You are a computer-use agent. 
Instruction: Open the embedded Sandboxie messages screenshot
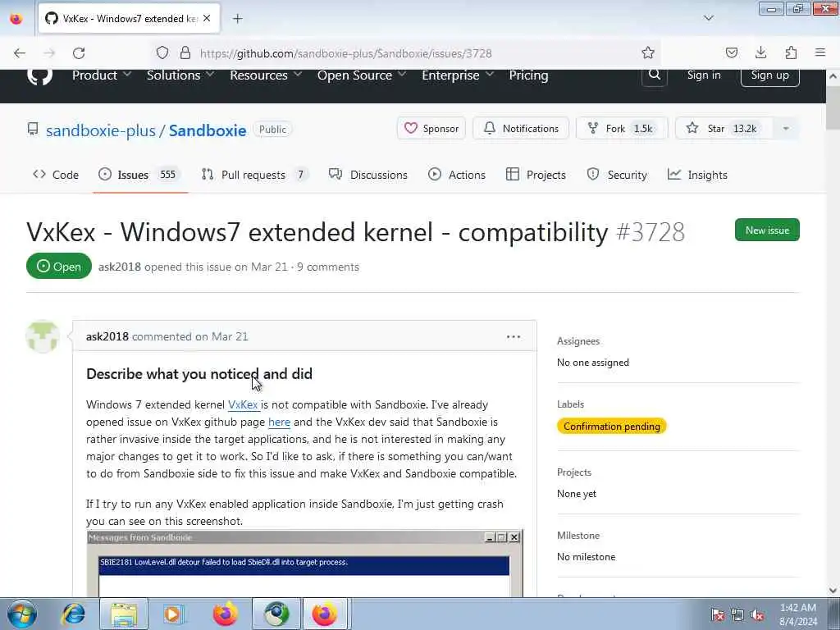[304, 563]
